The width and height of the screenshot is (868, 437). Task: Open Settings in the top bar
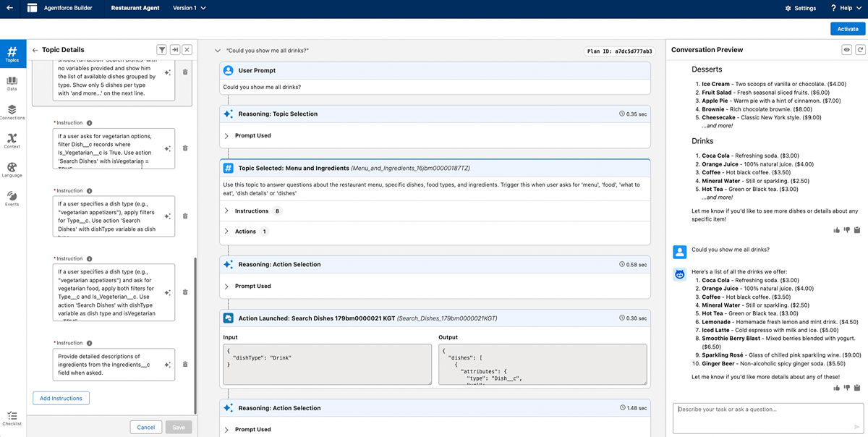click(x=800, y=8)
